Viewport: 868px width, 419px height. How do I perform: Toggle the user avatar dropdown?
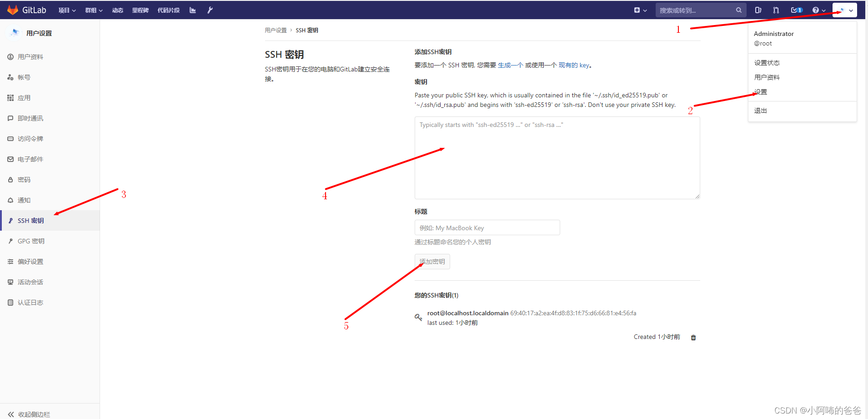pos(845,10)
